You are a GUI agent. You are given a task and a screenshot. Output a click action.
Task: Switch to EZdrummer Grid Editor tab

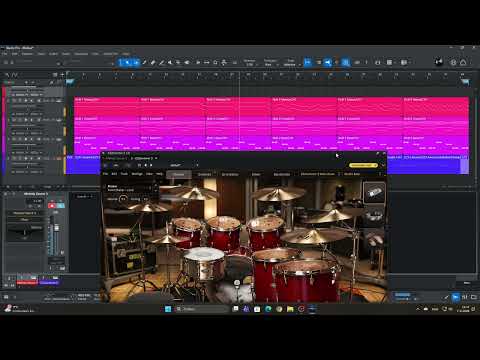(230, 174)
